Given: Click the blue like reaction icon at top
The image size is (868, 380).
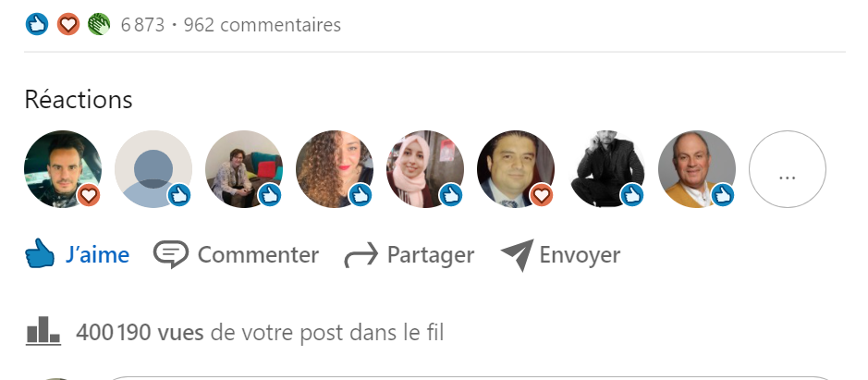Looking at the screenshot, I should [x=36, y=25].
